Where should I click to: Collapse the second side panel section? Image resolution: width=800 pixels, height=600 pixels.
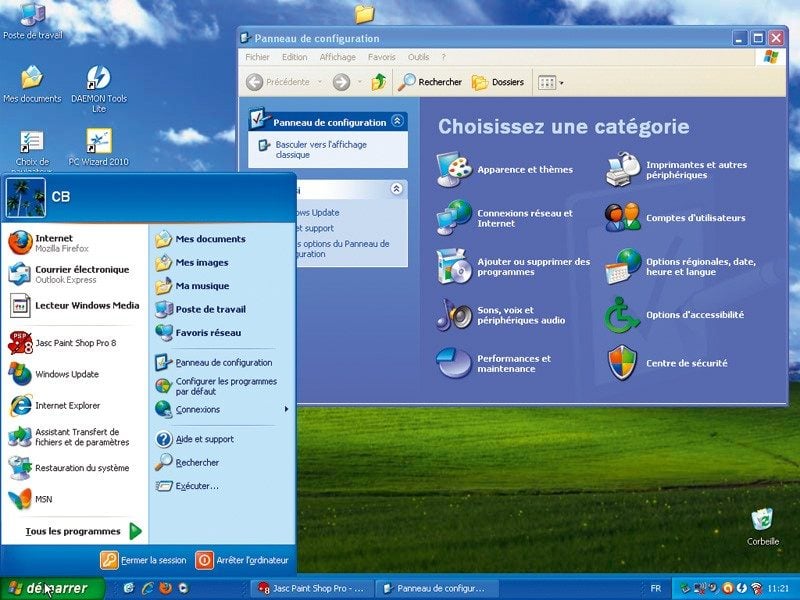(396, 189)
